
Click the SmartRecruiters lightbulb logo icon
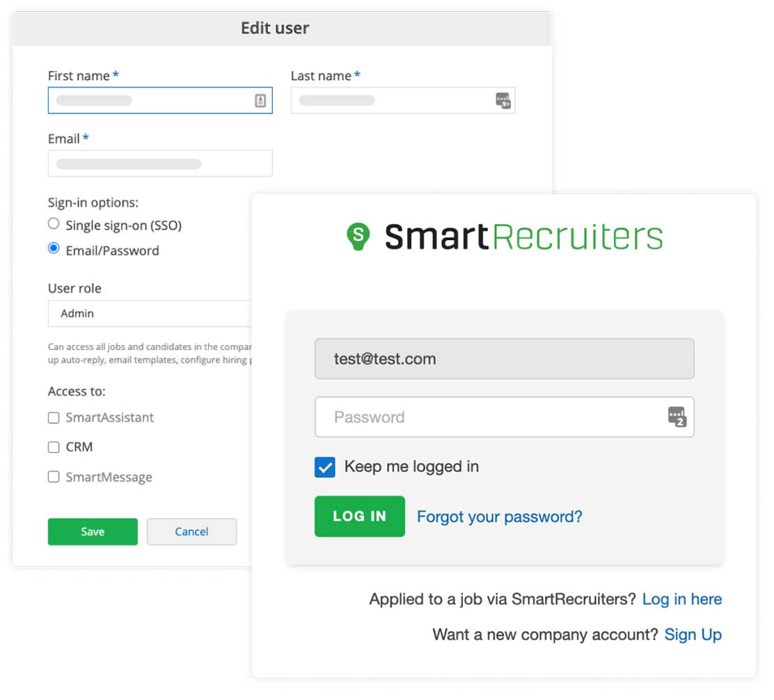tap(358, 237)
